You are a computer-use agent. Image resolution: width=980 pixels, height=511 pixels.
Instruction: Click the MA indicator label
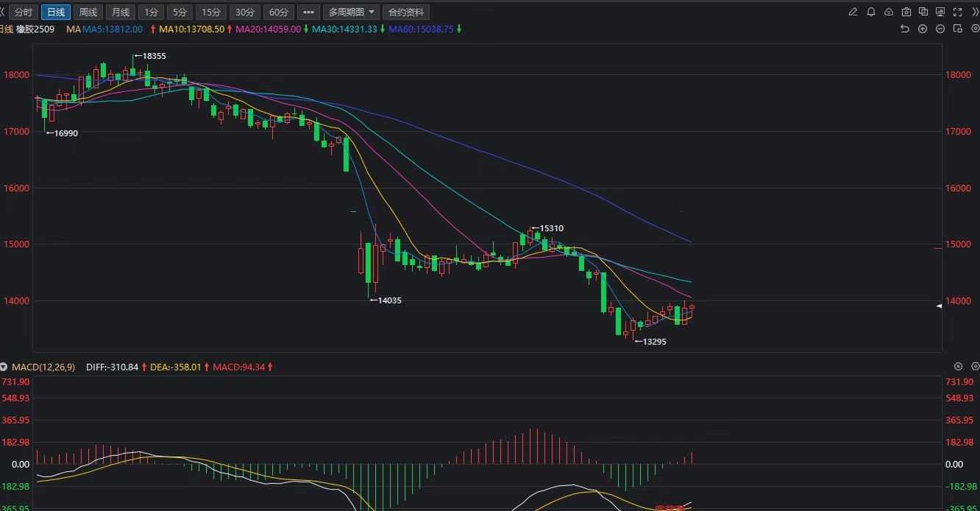pos(73,29)
